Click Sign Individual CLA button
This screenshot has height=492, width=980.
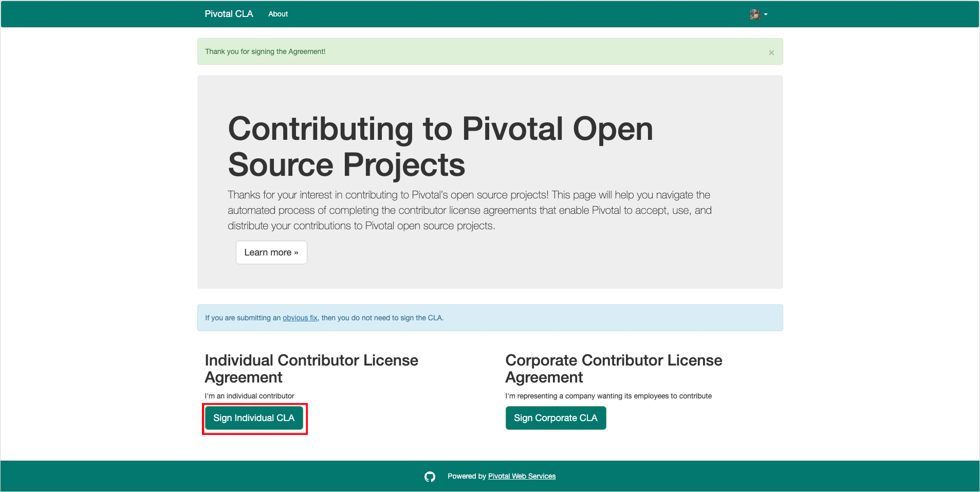254,418
